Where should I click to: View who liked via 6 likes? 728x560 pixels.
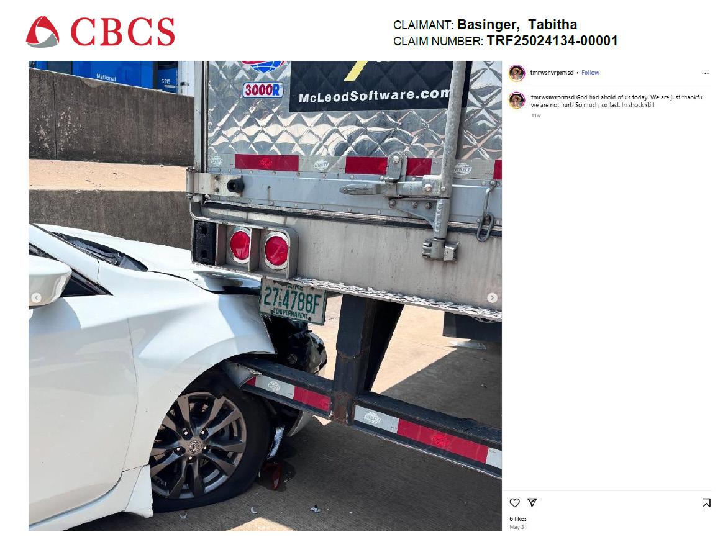(518, 518)
